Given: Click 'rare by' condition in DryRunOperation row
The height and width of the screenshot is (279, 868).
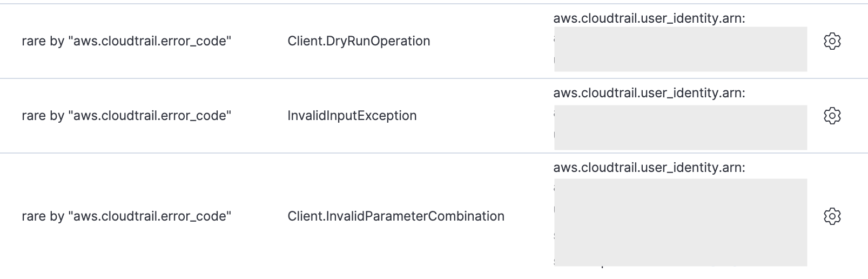Looking at the screenshot, I should 126,41.
